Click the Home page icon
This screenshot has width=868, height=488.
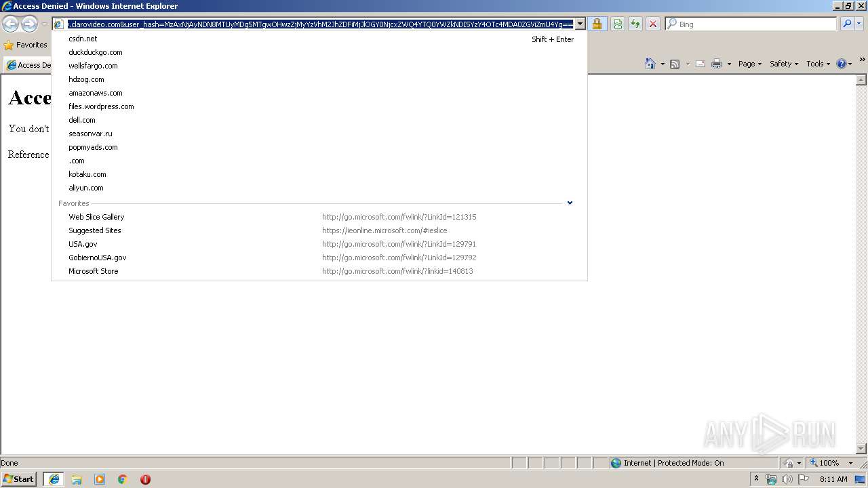point(650,64)
